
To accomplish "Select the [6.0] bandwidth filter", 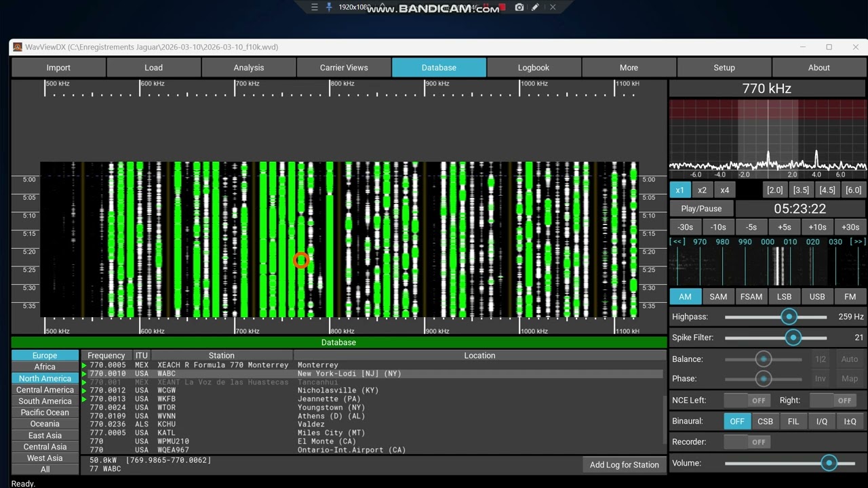I will (x=854, y=190).
